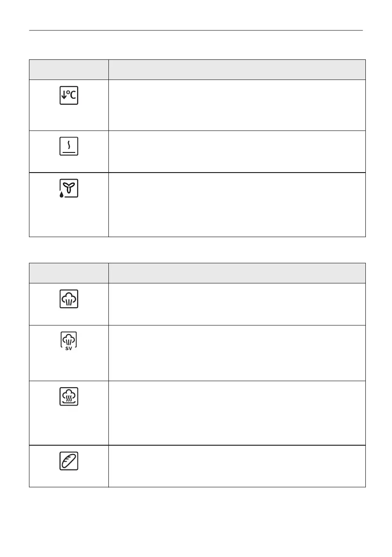This screenshot has height=557, width=392.
Task: Click the empty description beside fan-drop icon
Action: tap(237, 205)
